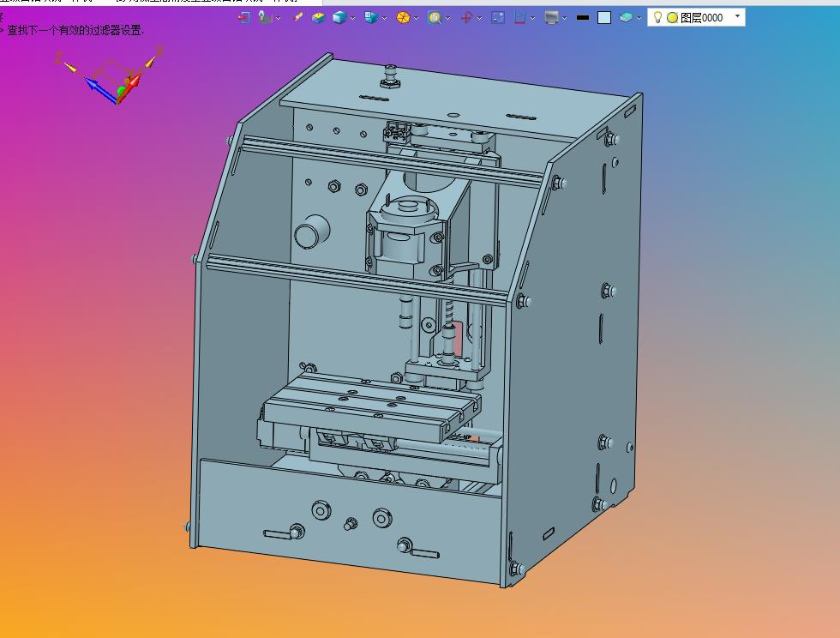
Task: Open dropdown next to lamp and stamp tool
Action: (x=278, y=18)
